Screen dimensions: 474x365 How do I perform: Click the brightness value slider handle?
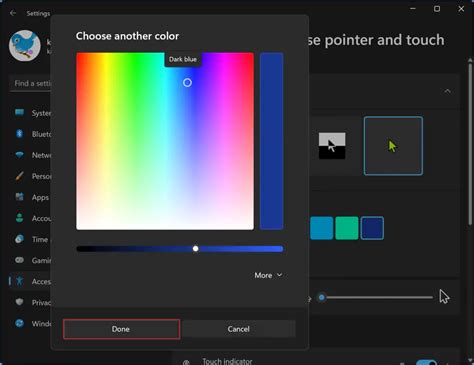point(196,249)
